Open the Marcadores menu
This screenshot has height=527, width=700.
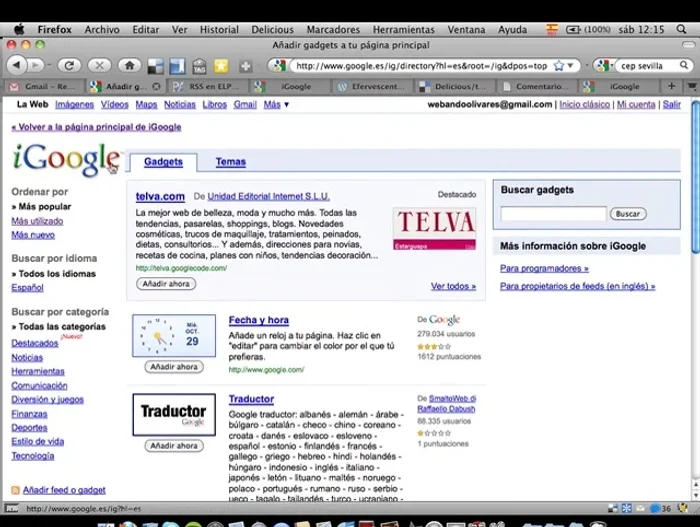coord(333,30)
